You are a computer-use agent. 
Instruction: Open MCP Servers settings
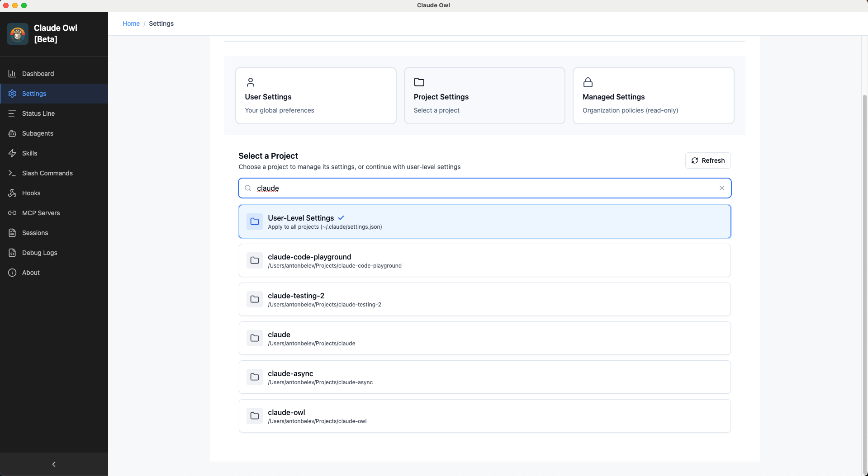point(41,213)
